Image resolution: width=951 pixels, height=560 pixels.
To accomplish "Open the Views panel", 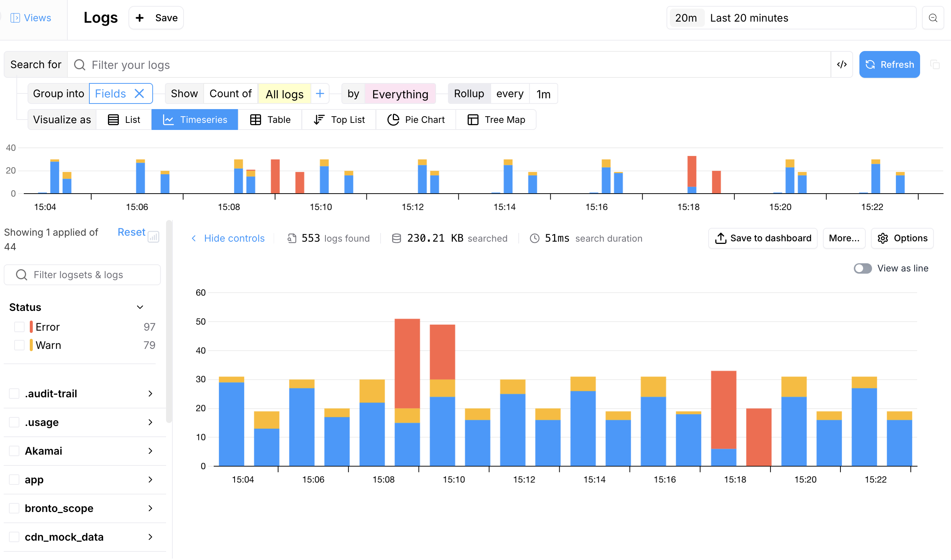I will click(x=30, y=17).
